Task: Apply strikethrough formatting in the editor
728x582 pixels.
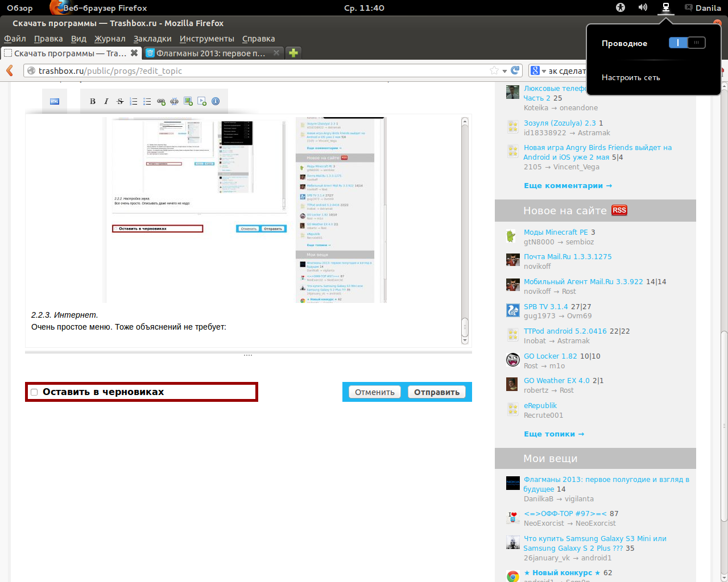Action: click(120, 101)
